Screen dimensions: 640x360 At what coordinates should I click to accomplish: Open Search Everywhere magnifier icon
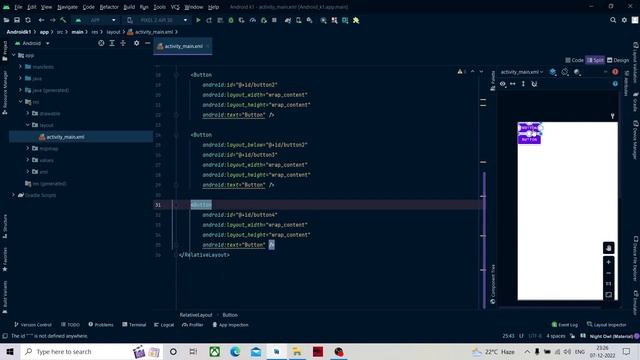pyautogui.click(x=613, y=20)
